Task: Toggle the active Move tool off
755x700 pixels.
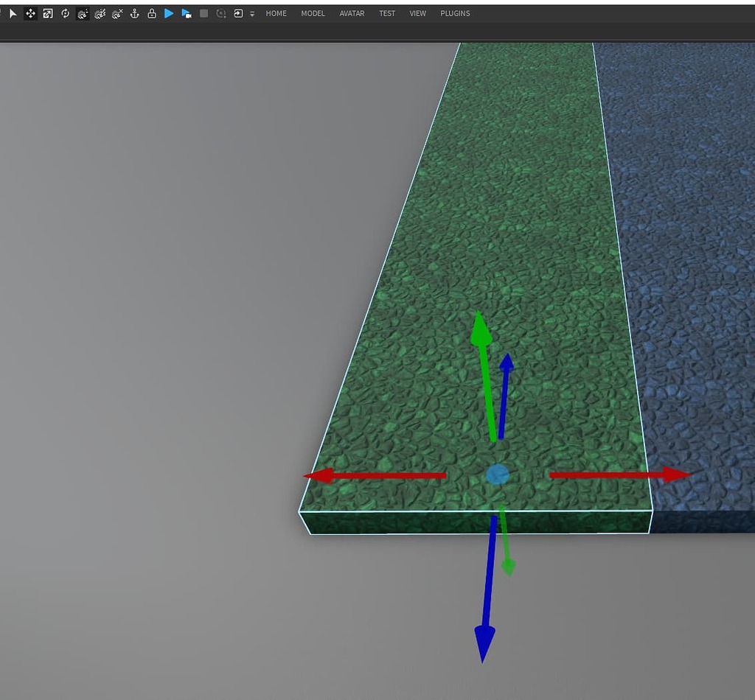Action: [30, 13]
